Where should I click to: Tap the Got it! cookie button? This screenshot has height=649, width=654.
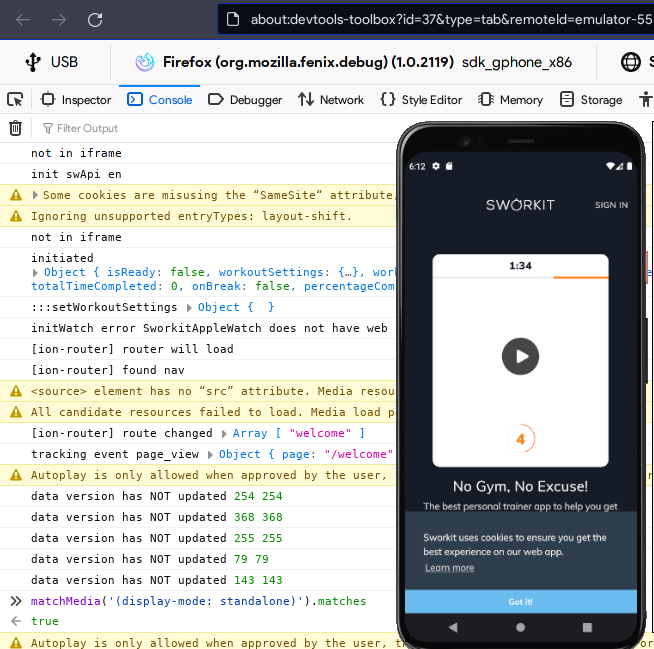tap(521, 601)
